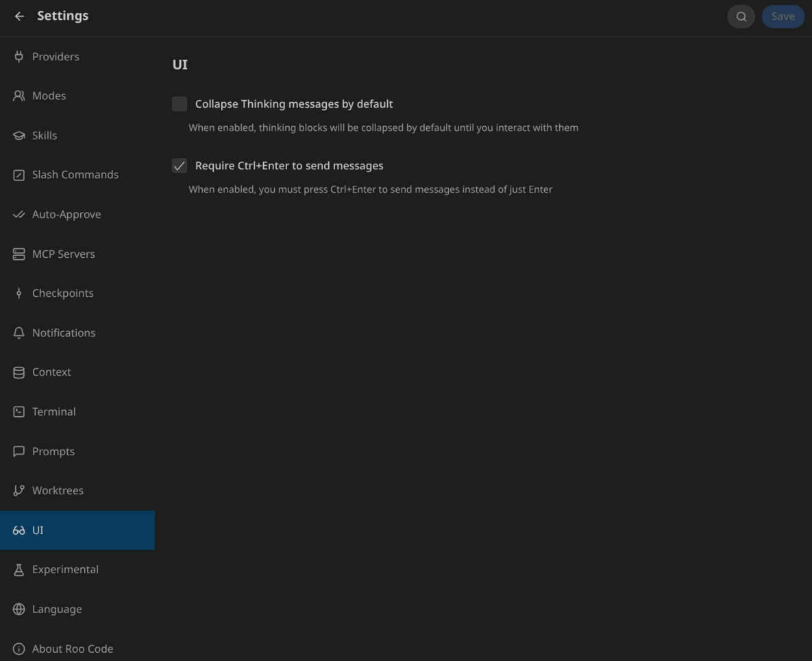This screenshot has width=812, height=661.
Task: Click the MCP Servers icon
Action: (19, 254)
